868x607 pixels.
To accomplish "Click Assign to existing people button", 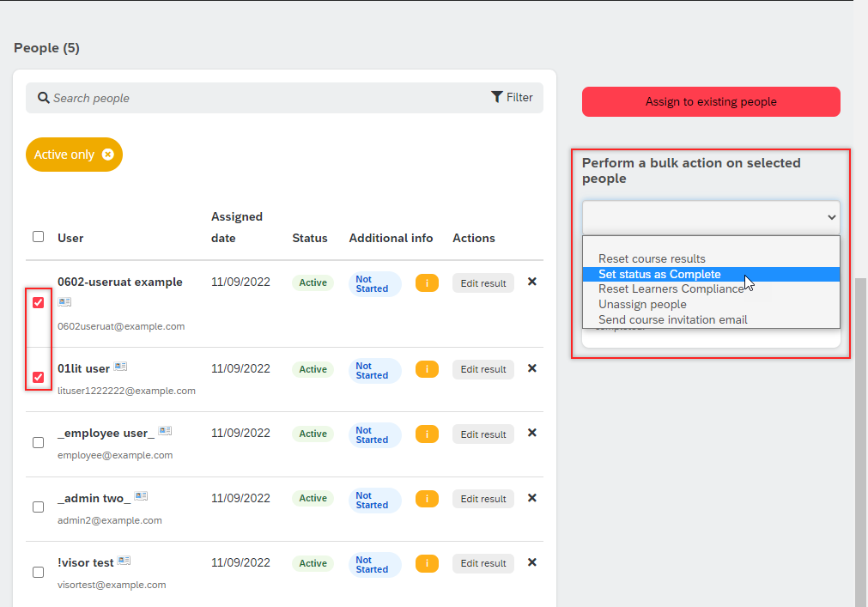I will click(711, 102).
